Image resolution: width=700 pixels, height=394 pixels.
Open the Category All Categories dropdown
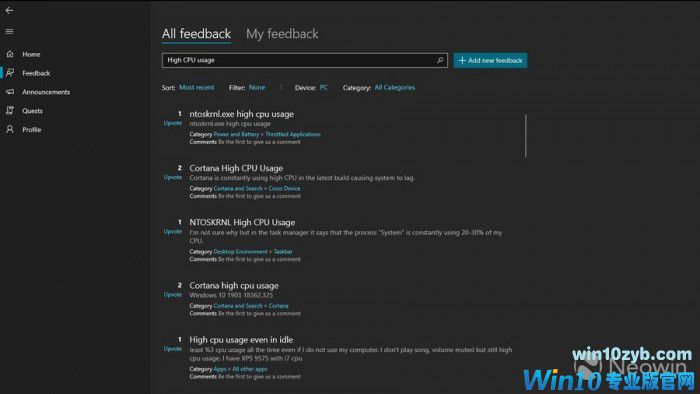pos(395,87)
